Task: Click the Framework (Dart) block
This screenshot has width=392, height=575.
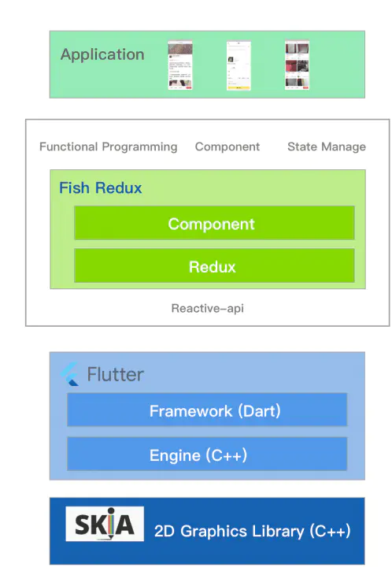Action: (x=207, y=410)
